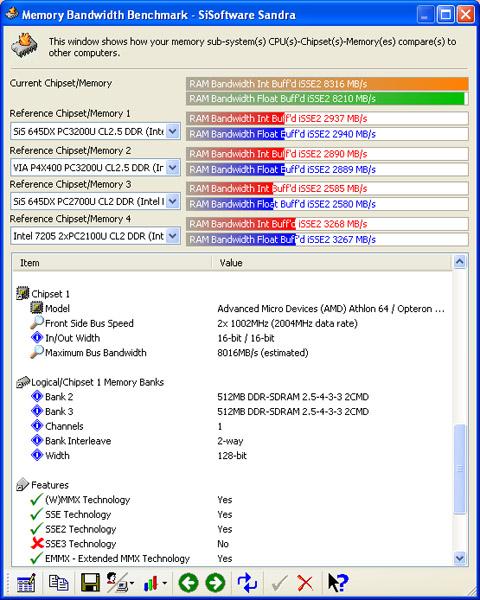The width and height of the screenshot is (480, 600).
Task: Open Reference Chipset/Memory 4 dropdown arrow
Action: pos(173,236)
